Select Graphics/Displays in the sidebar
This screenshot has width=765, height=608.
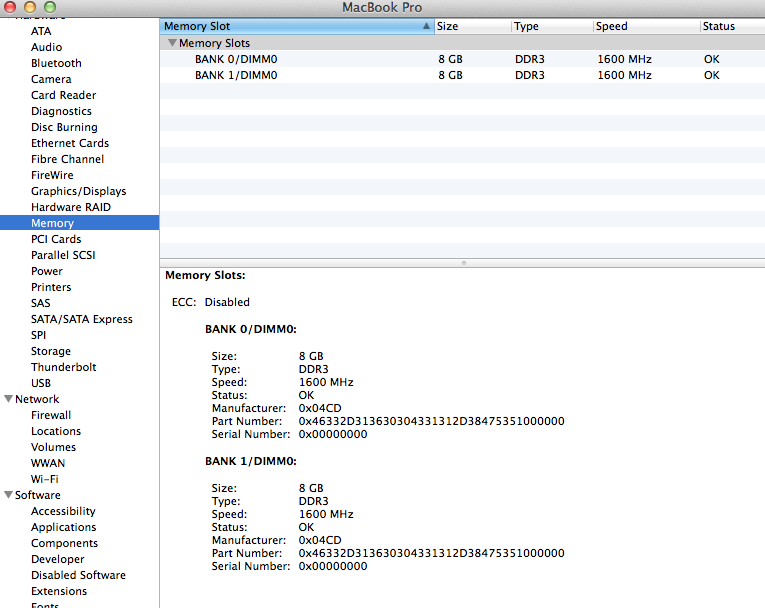[x=79, y=191]
